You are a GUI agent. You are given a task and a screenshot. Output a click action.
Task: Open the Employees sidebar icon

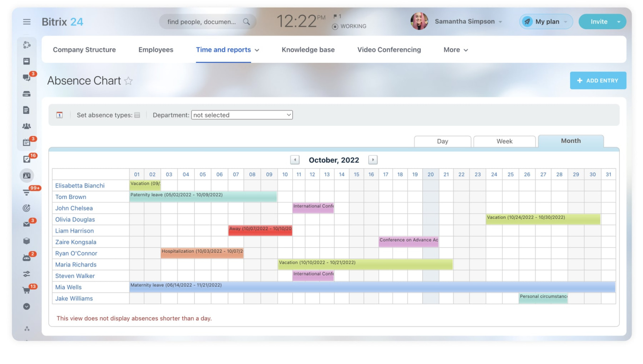(27, 126)
